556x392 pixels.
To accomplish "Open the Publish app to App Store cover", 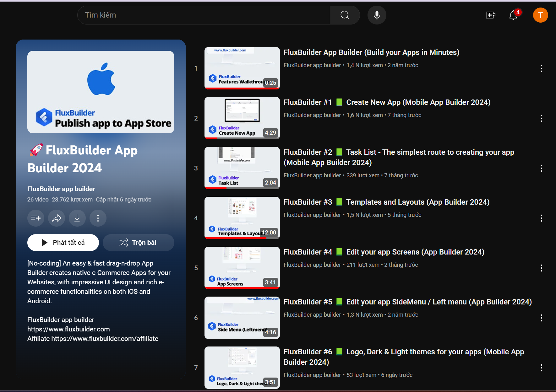I will pos(101,92).
